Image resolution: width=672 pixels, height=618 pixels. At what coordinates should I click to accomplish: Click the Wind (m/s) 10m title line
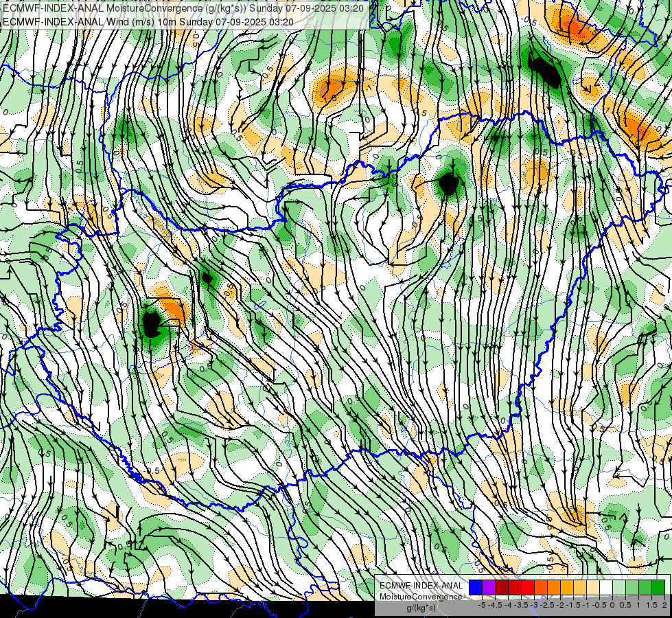[x=148, y=21]
